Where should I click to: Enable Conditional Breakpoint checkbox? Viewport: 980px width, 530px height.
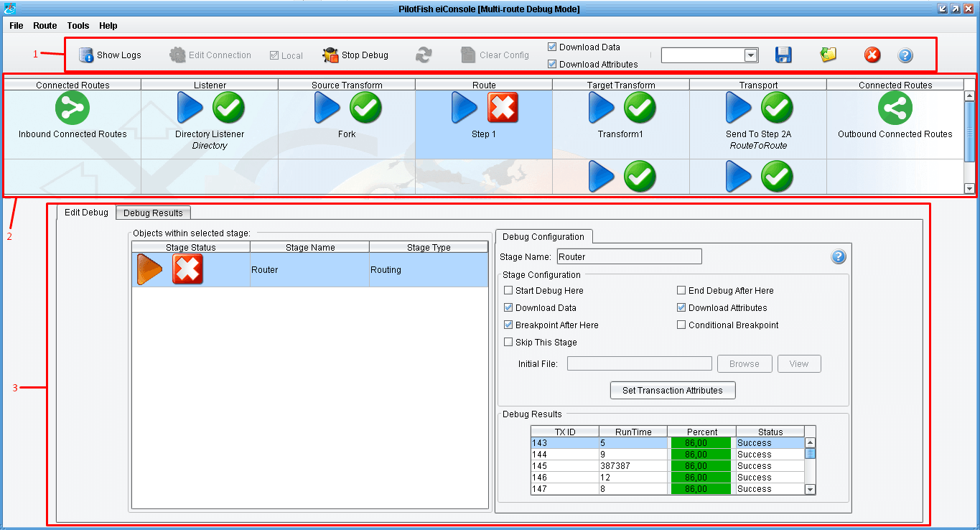click(681, 325)
